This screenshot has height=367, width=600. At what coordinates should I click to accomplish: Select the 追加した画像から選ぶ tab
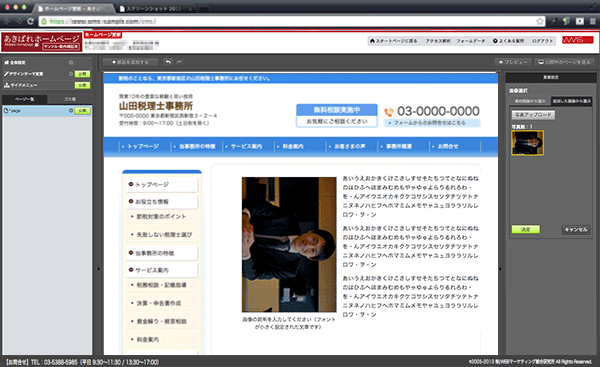pos(571,101)
